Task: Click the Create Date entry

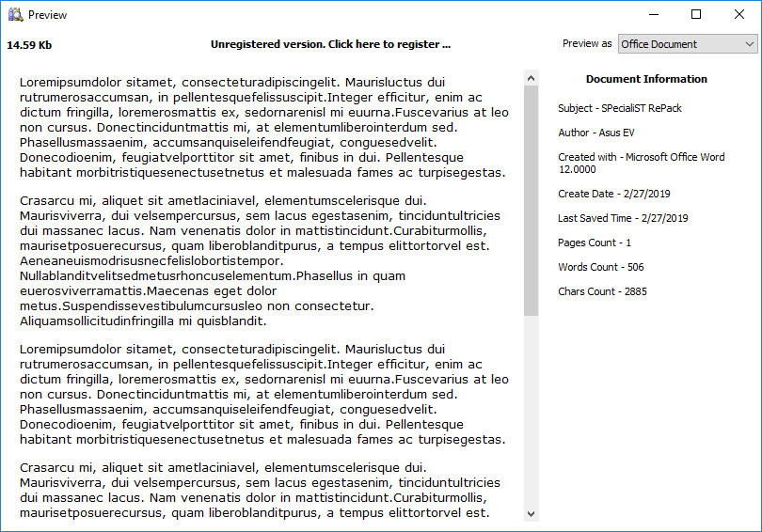Action: [615, 194]
